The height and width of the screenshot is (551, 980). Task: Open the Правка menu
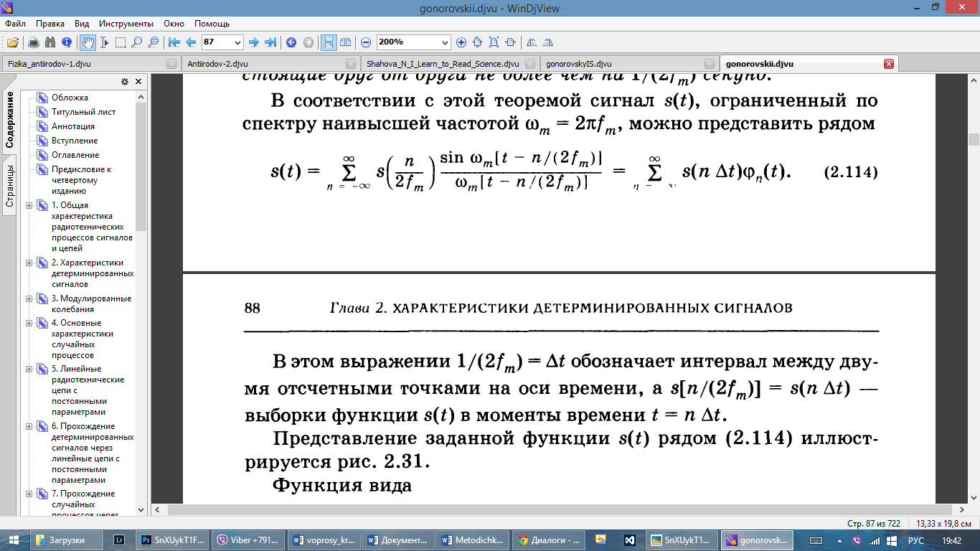[x=50, y=24]
